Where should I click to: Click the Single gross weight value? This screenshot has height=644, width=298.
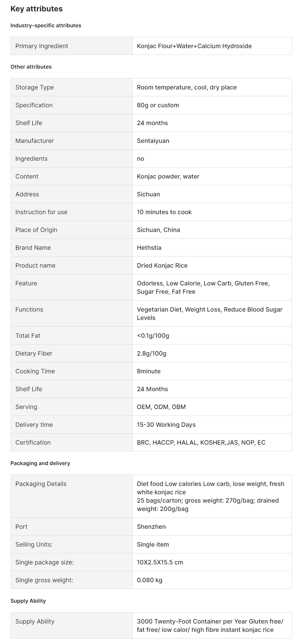[x=150, y=580]
